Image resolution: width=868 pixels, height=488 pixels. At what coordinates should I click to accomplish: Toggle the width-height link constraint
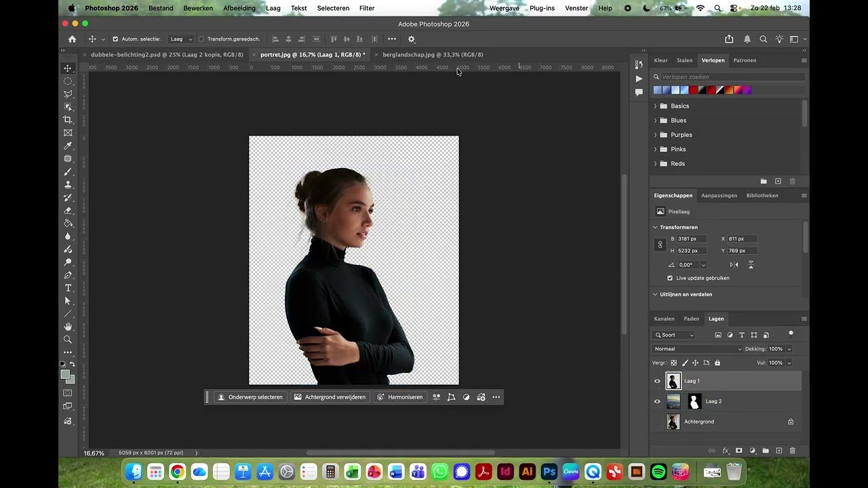pyautogui.click(x=660, y=245)
